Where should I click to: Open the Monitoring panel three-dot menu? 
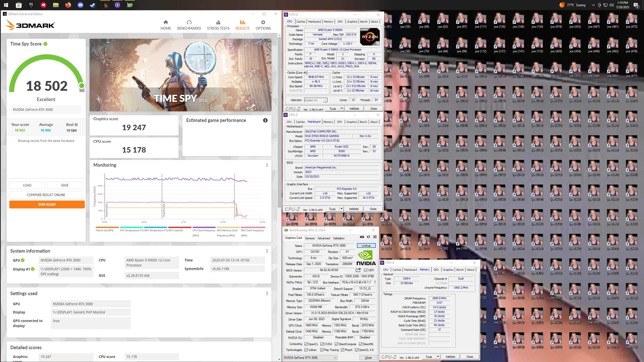pos(267,165)
